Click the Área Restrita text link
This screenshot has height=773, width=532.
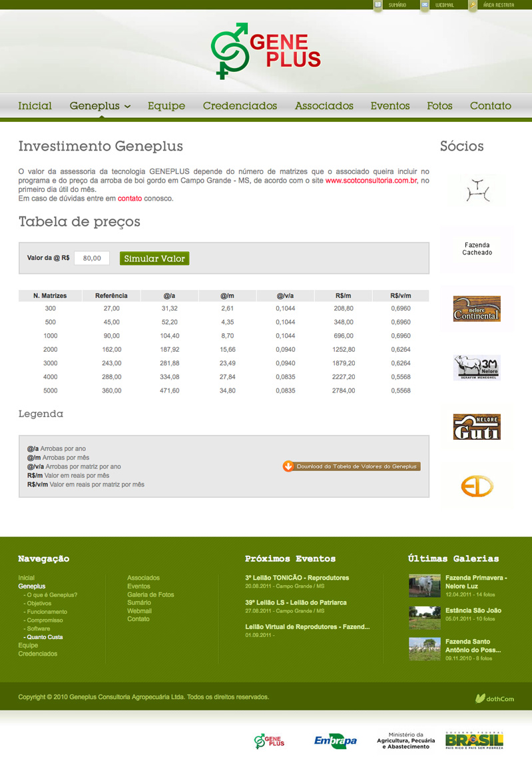[499, 5]
